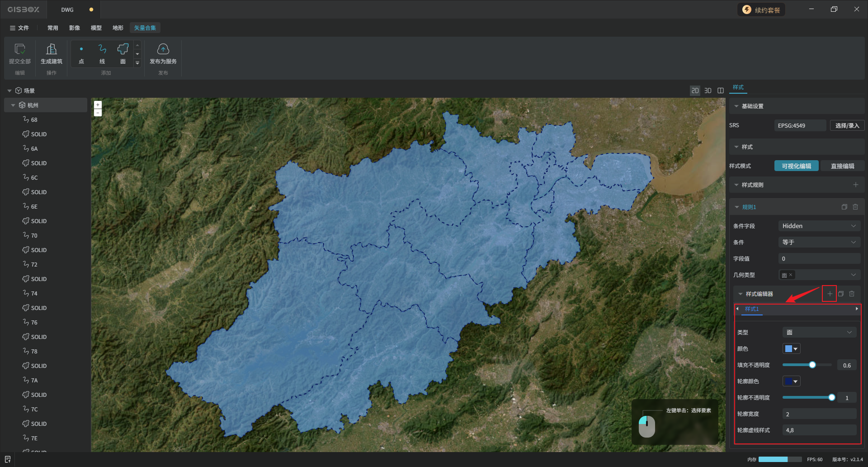Toggle split-screen view mode

[721, 91]
